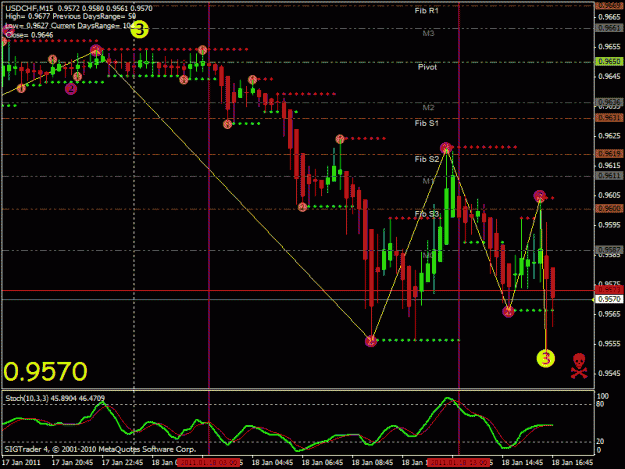625x469 pixels.
Task: Click the 17 Jan 20:45 time label
Action: point(72,463)
